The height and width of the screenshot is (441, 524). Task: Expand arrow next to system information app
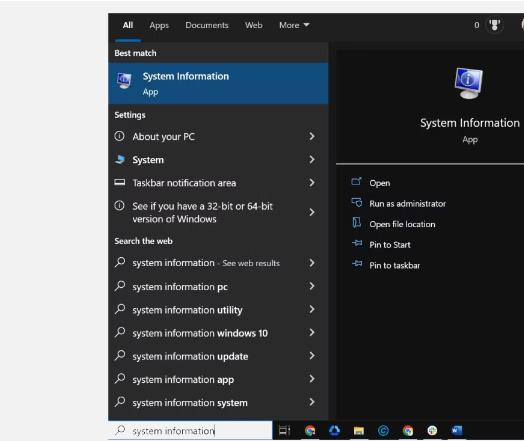tap(311, 379)
